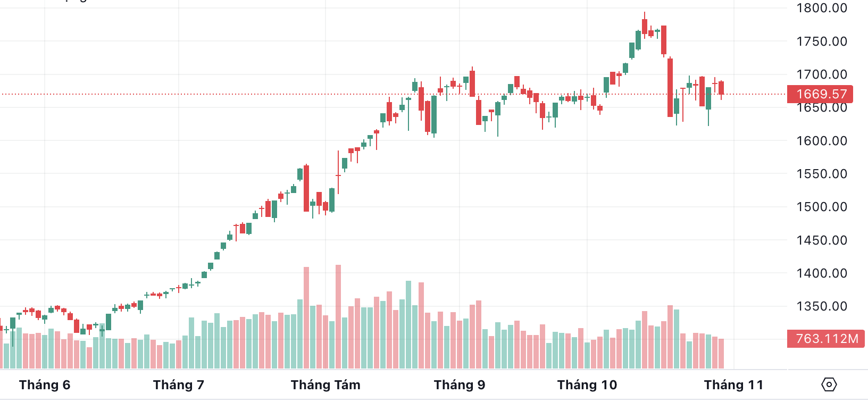Select the 1600.00 price axis label
868x402 pixels.
tap(821, 141)
